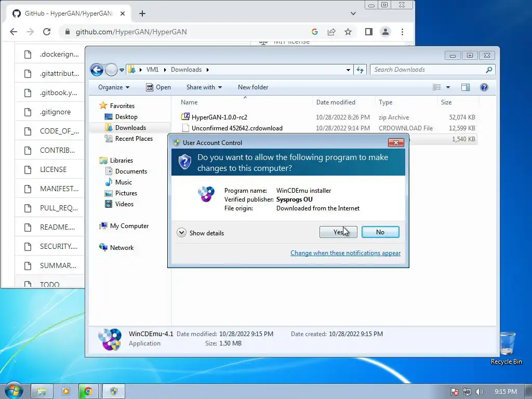Toggle the preview pane button
This screenshot has height=399, width=532.
point(465,87)
